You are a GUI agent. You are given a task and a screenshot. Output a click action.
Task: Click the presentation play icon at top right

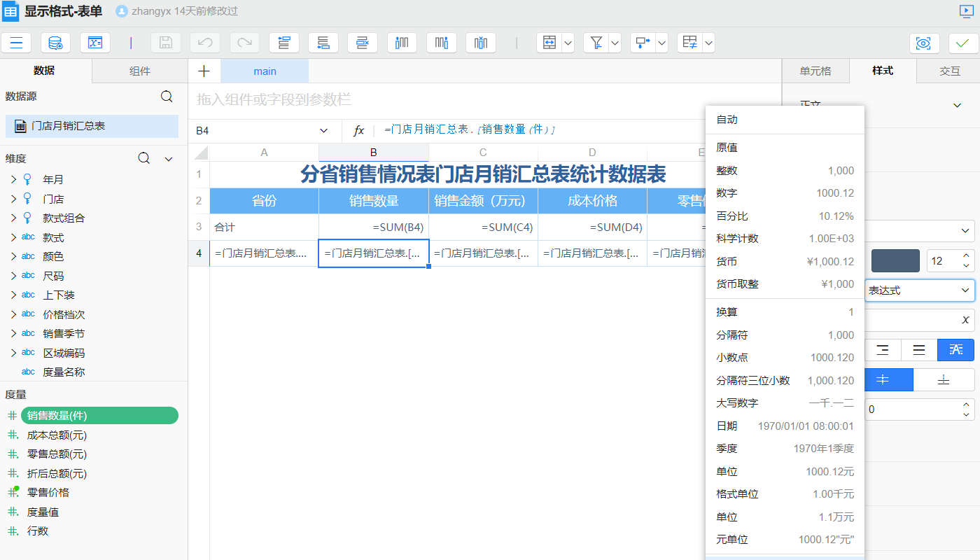967,11
